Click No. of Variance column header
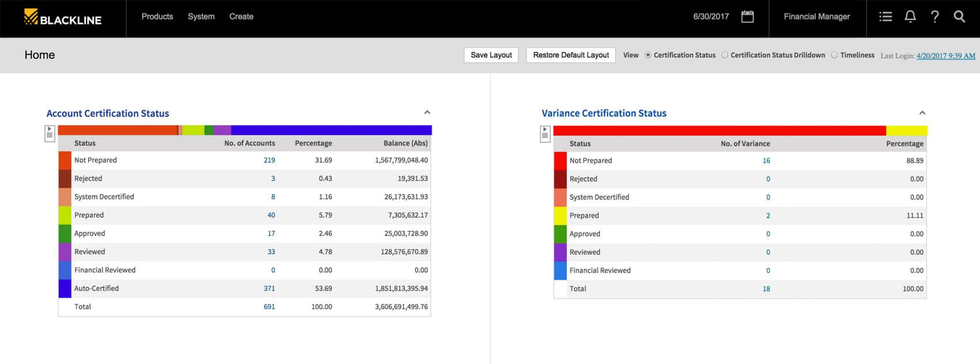Image resolution: width=980 pixels, height=364 pixels. coord(745,144)
